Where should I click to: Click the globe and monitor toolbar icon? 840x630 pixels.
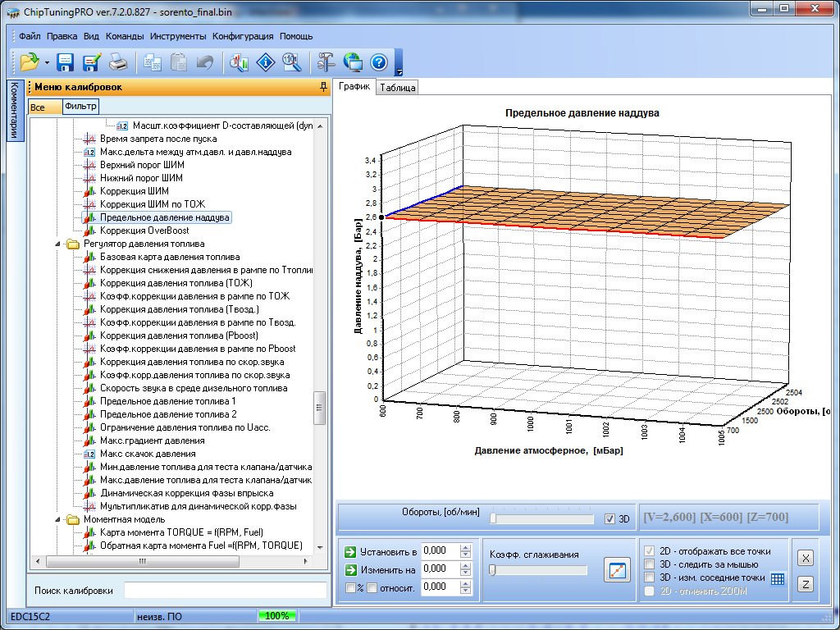(x=353, y=62)
